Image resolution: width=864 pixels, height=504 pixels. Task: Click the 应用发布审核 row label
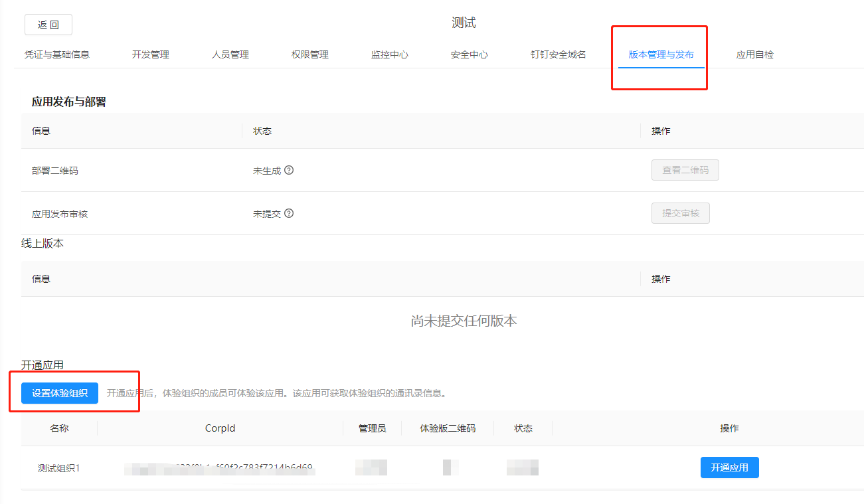click(60, 214)
